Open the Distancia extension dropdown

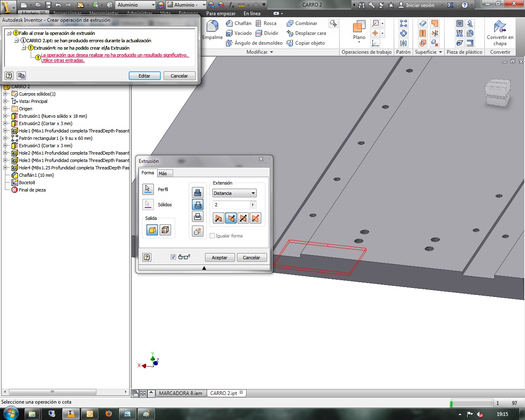[x=234, y=193]
